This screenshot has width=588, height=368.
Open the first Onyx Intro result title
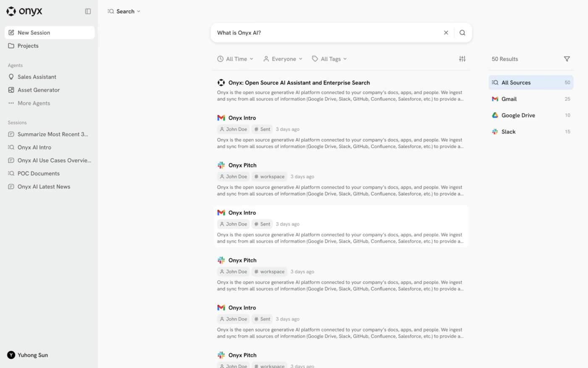[242, 118]
